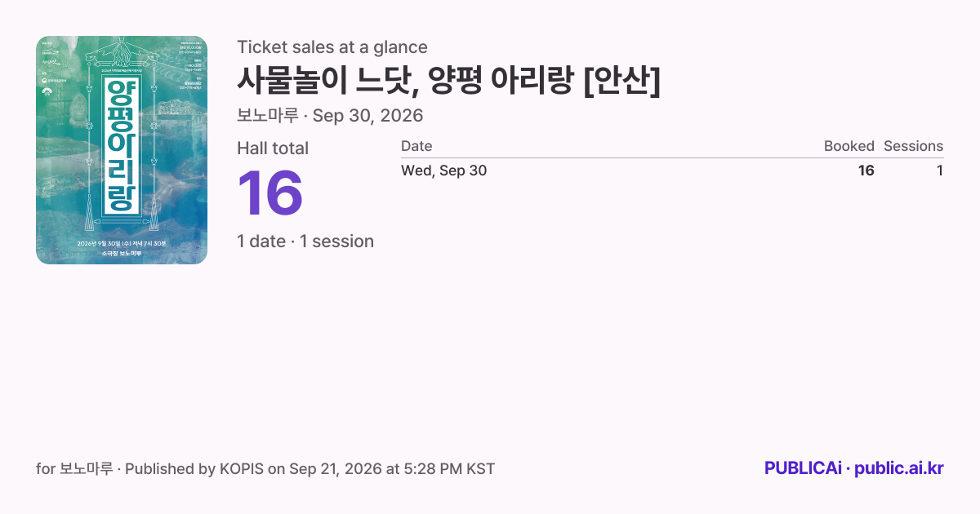
Task: Sort by the Booked column header
Action: [849, 146]
